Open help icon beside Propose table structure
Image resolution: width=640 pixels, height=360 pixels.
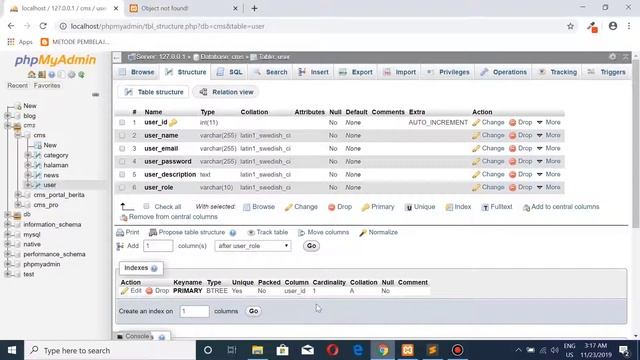[233, 233]
